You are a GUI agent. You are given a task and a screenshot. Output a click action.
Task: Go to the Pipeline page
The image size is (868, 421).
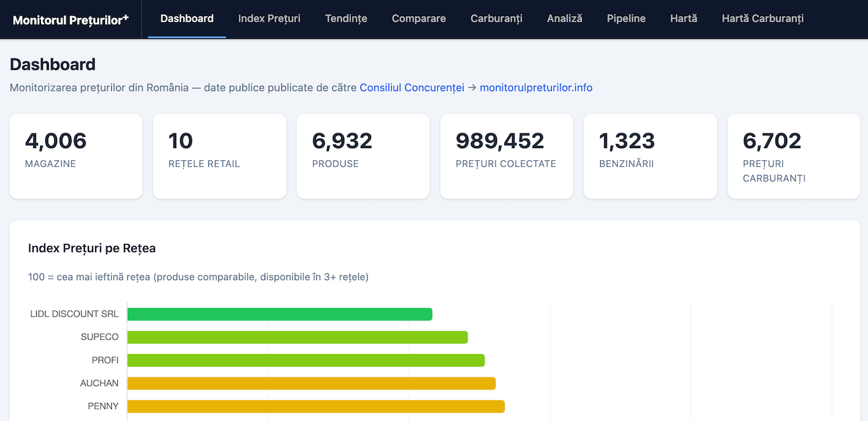tap(626, 19)
